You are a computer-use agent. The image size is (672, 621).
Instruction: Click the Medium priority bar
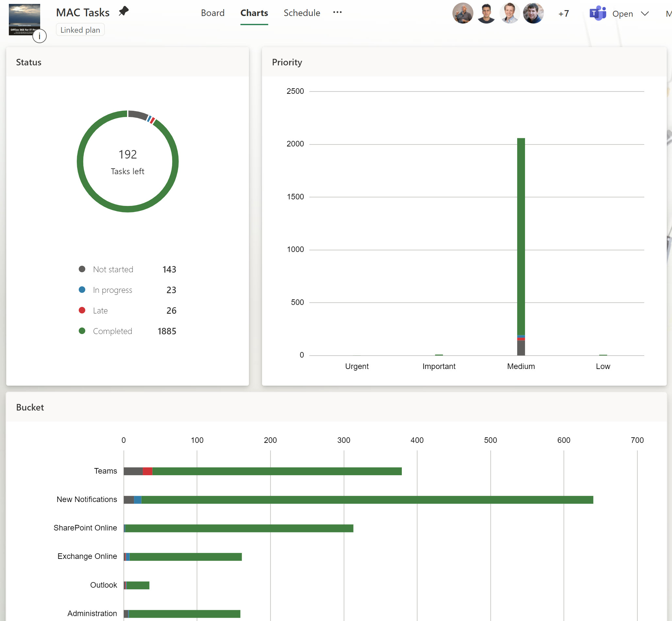tap(521, 235)
